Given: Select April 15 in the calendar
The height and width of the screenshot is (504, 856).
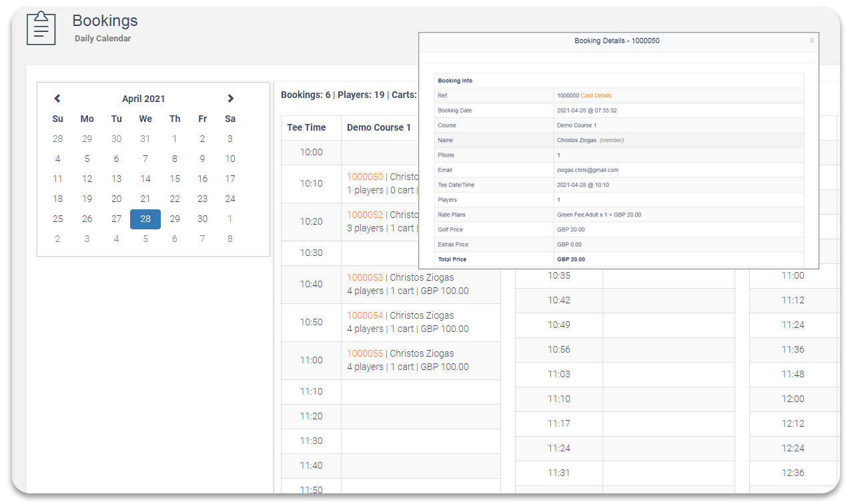Looking at the screenshot, I should click(x=175, y=179).
